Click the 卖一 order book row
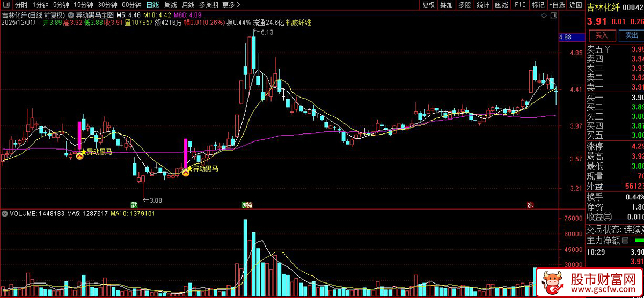The width and height of the screenshot is (644, 298). point(615,87)
